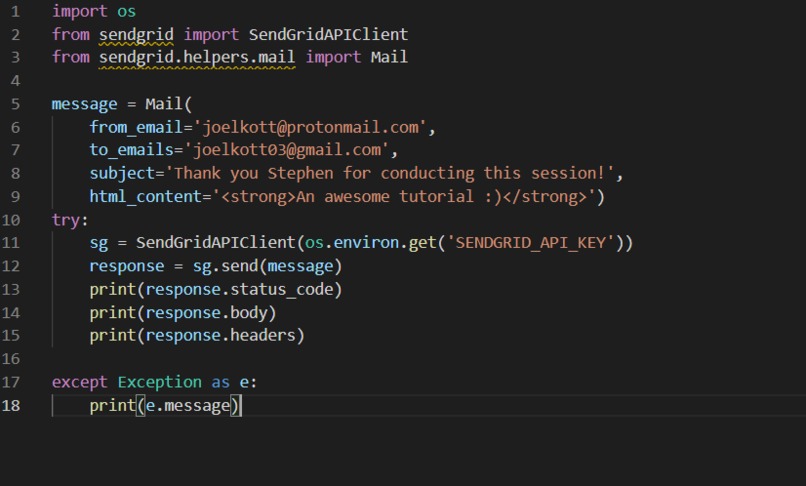Viewport: 806px width, 486px height.
Task: Click the underlined 'sendgrid' module on line 2
Action: pyautogui.click(x=136, y=35)
